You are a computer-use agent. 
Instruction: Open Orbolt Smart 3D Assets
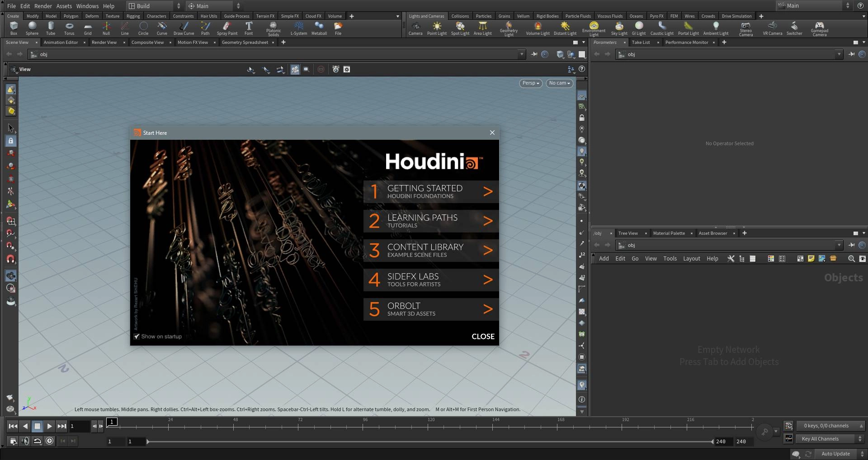point(431,309)
